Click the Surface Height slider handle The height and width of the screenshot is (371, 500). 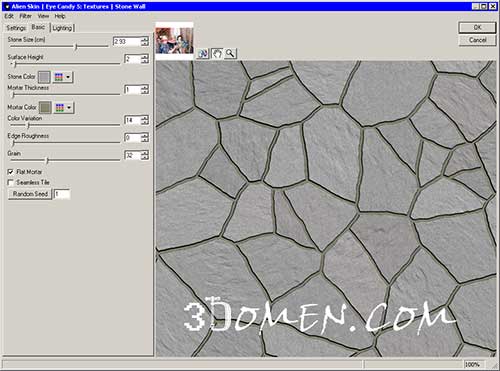point(15,64)
